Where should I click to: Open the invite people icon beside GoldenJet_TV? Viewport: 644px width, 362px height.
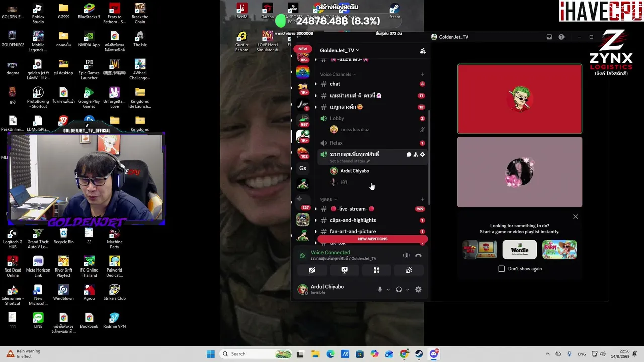click(x=423, y=51)
